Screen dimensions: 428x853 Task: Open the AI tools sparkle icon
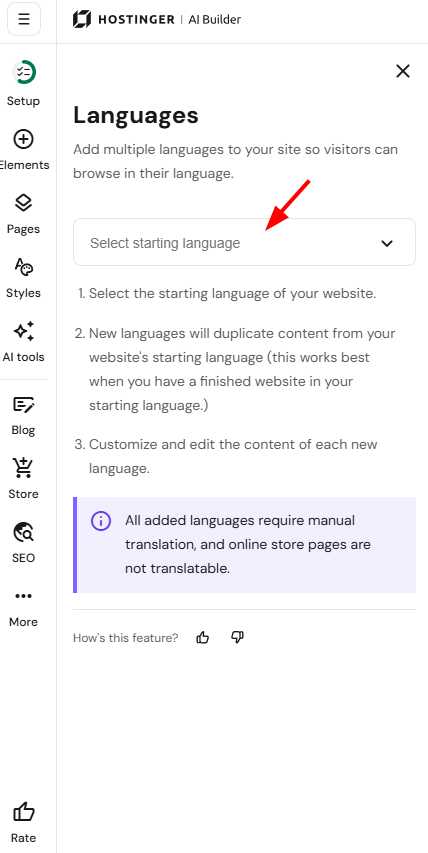point(23,331)
